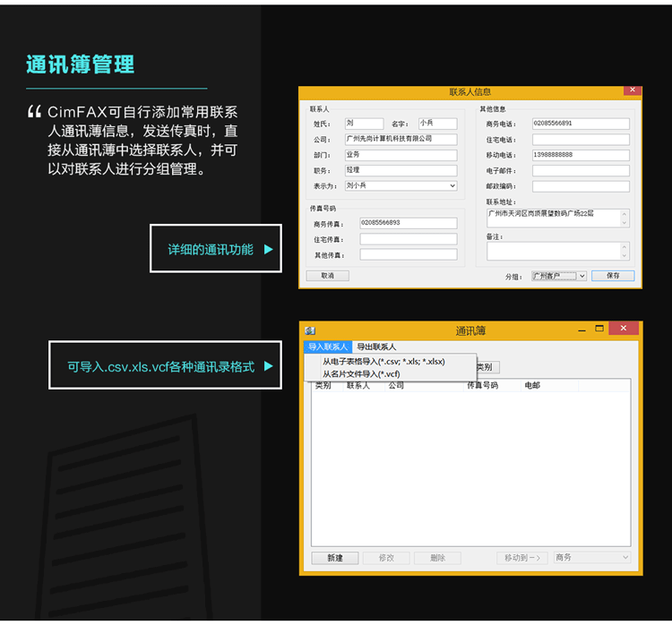
Task: Expand the 表示为 dropdown
Action: pyautogui.click(x=452, y=185)
